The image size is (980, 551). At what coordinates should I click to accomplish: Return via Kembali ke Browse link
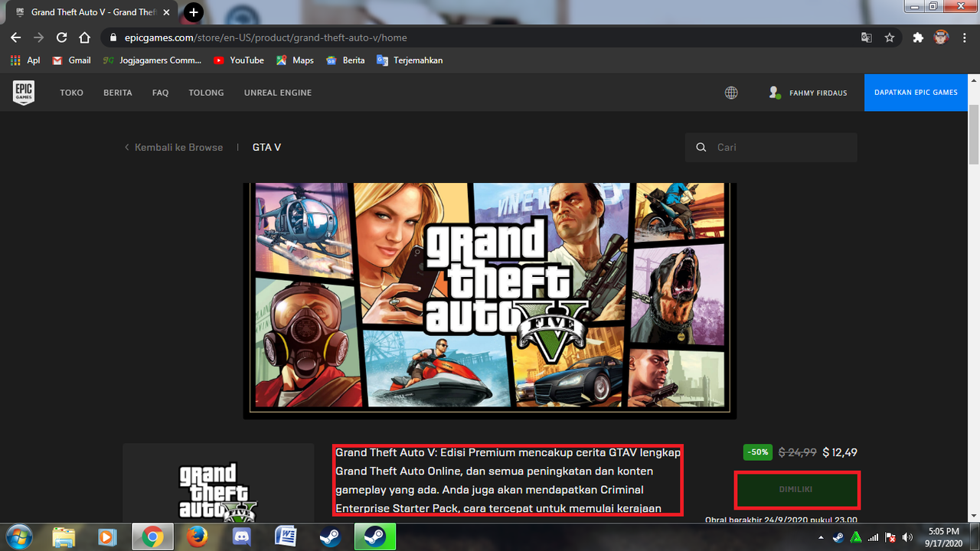(x=174, y=147)
